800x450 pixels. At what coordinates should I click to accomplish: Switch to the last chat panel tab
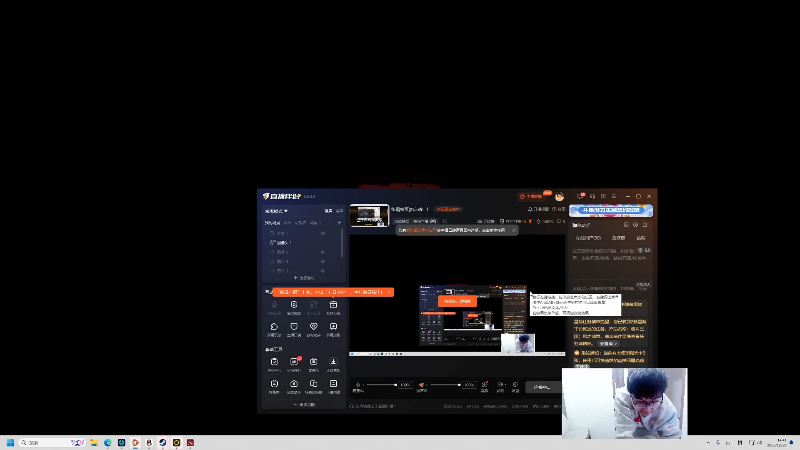click(x=641, y=238)
